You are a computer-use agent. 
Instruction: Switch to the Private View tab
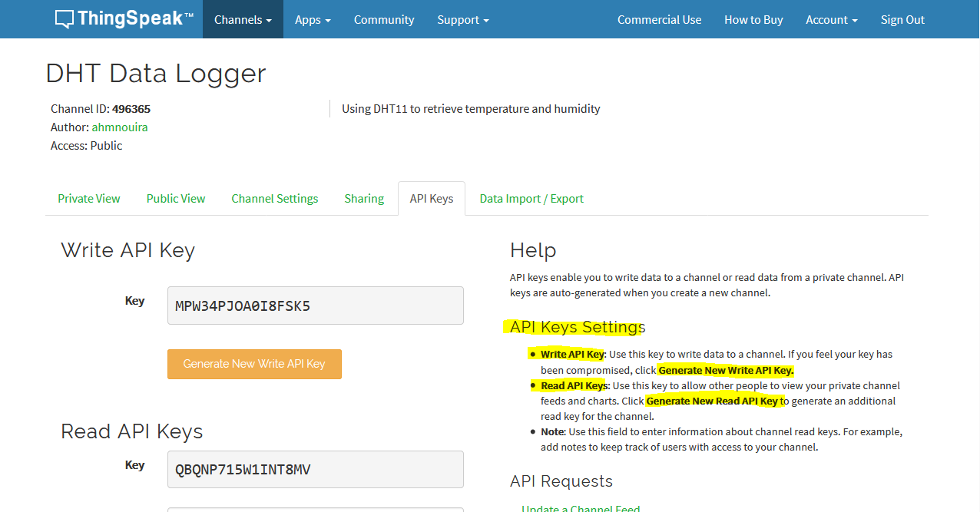coord(89,198)
